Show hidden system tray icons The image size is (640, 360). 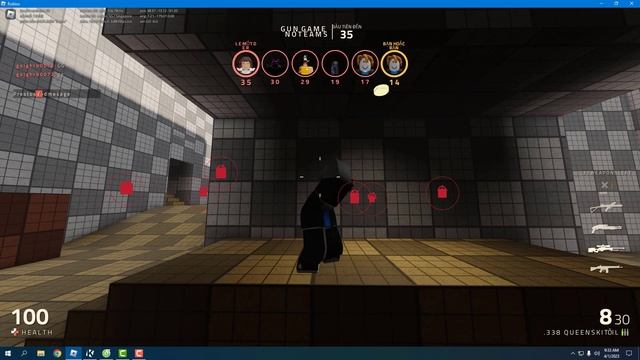pos(573,353)
